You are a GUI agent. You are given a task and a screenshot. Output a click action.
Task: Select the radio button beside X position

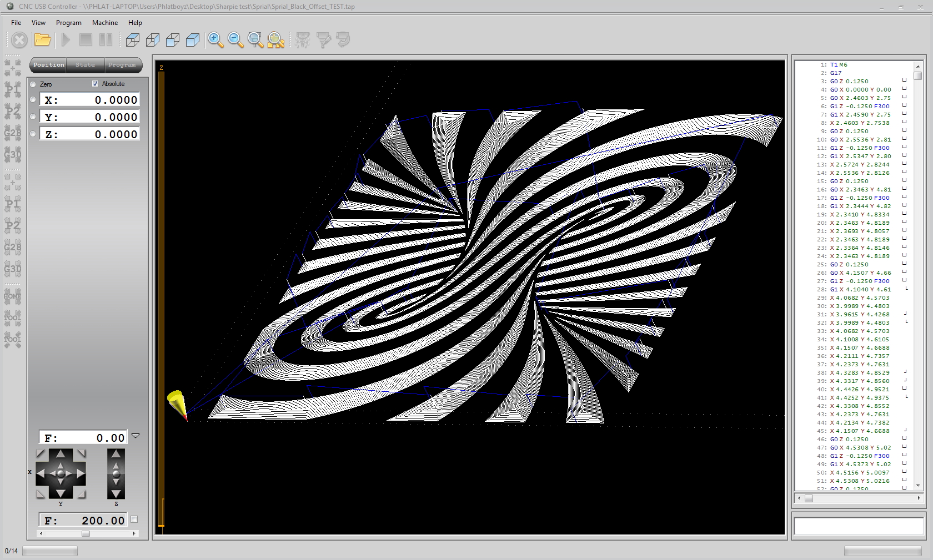point(33,100)
